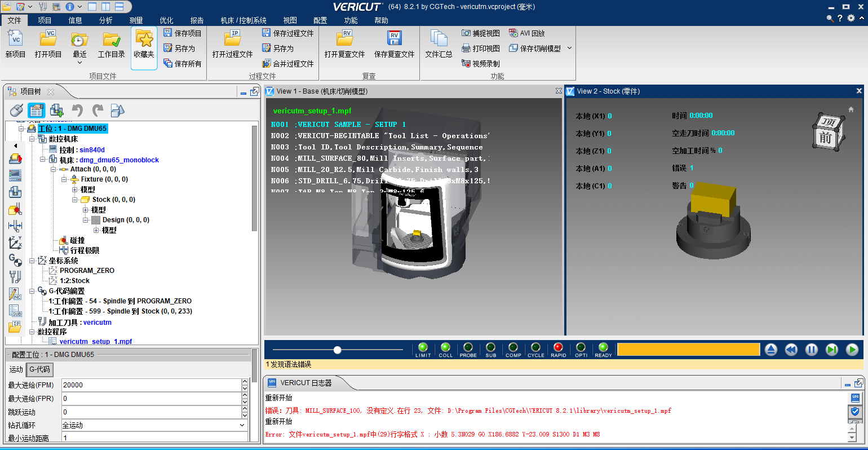Select the 工位: 1 - DMG DMU65 tree item
The width and height of the screenshot is (868, 450).
tap(72, 129)
